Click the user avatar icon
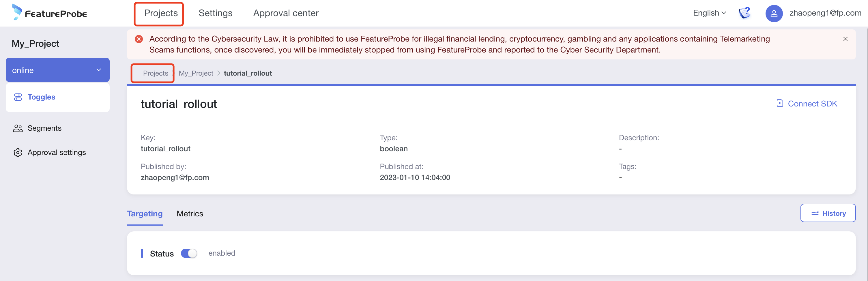Viewport: 868px width, 281px height. [x=774, y=14]
